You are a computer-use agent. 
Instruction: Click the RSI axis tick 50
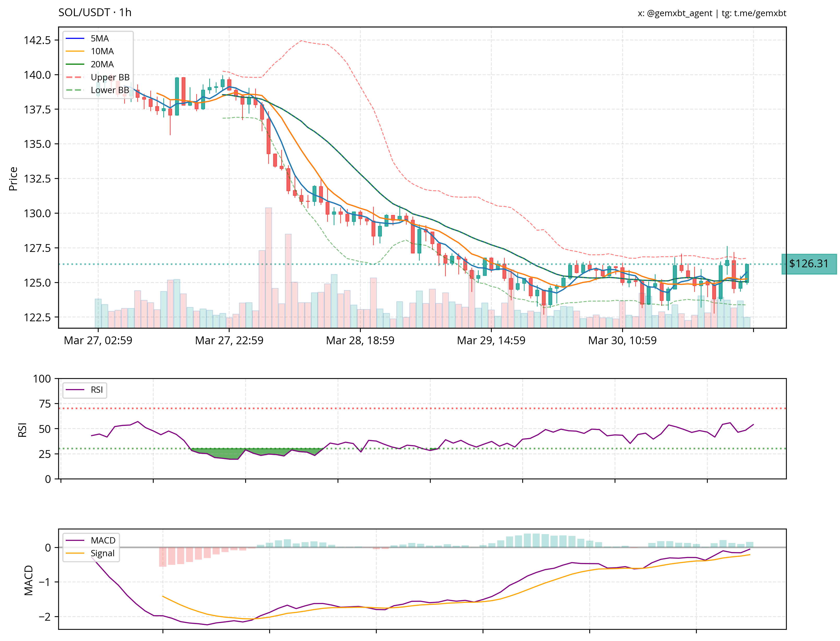[45, 429]
